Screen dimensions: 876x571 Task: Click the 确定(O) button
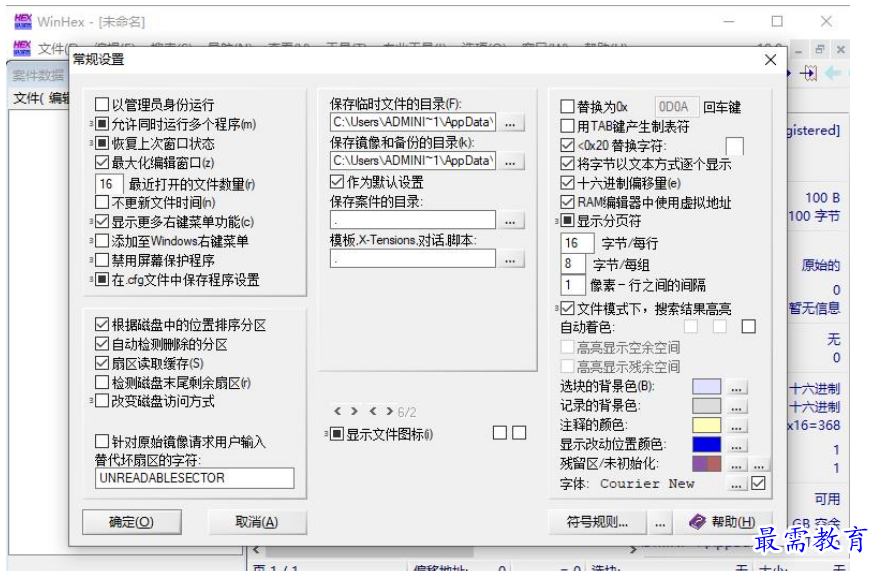click(x=131, y=522)
